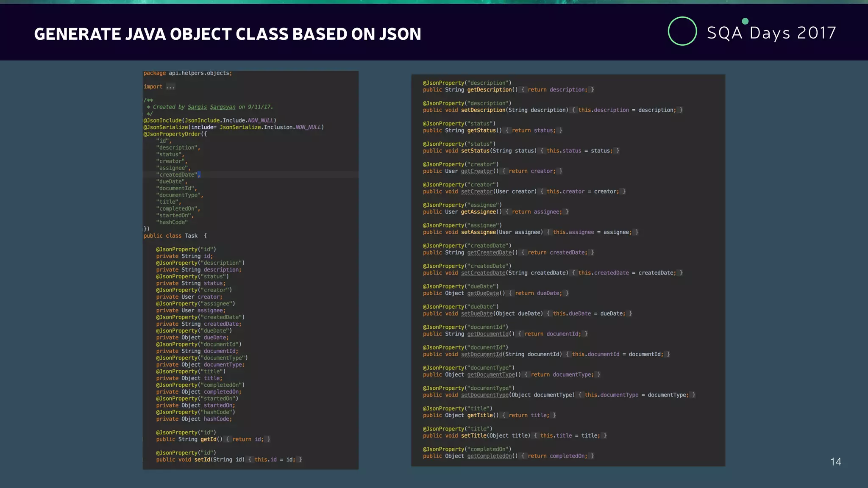Click the 'private Object completedOn;' field
The image size is (868, 488).
[x=199, y=392]
